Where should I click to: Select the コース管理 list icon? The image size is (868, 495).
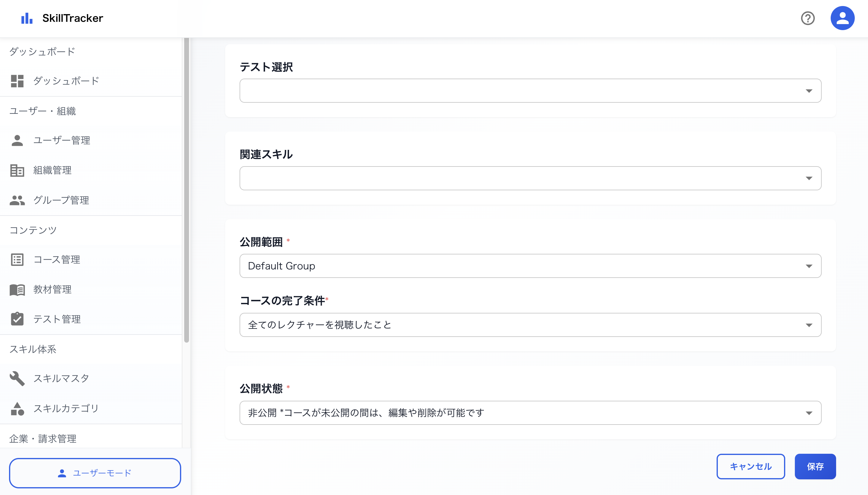click(x=17, y=260)
